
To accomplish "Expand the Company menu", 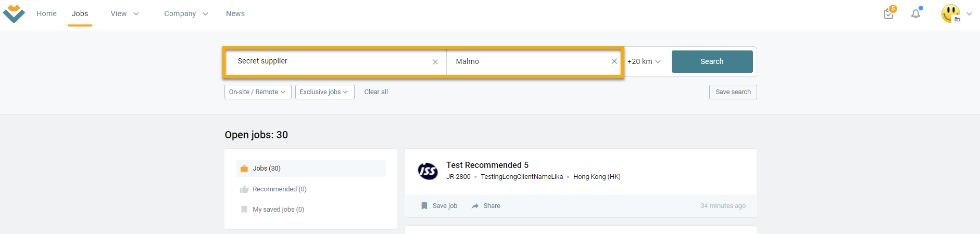I will tap(186, 14).
